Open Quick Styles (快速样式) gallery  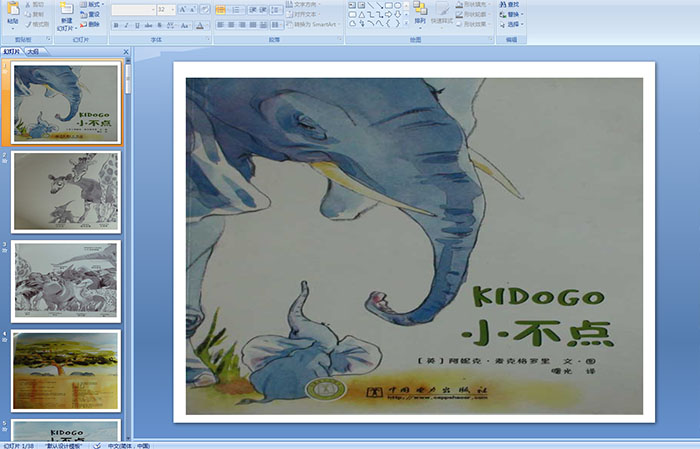pyautogui.click(x=442, y=14)
